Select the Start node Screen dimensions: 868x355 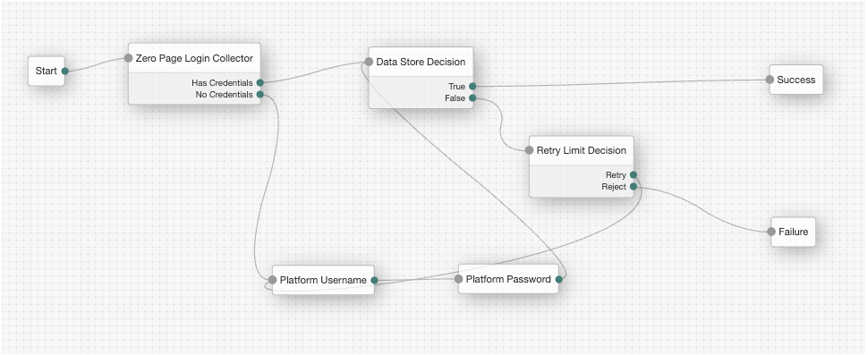click(47, 71)
